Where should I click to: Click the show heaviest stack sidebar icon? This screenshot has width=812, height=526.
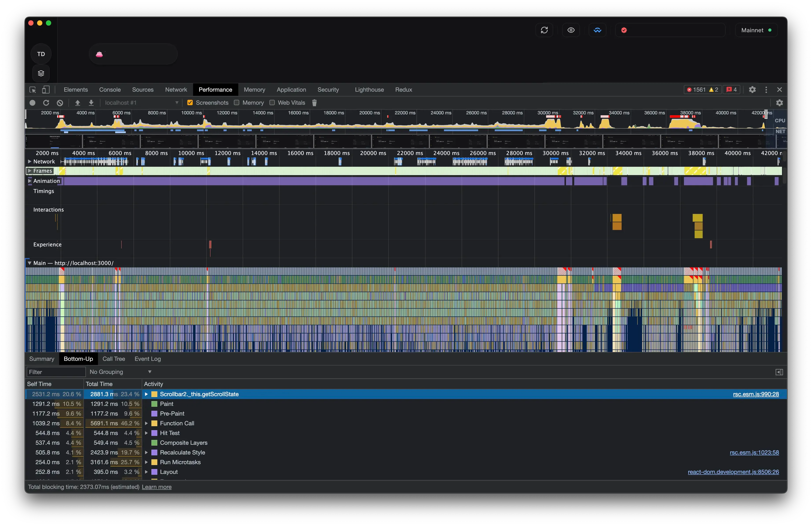point(779,372)
